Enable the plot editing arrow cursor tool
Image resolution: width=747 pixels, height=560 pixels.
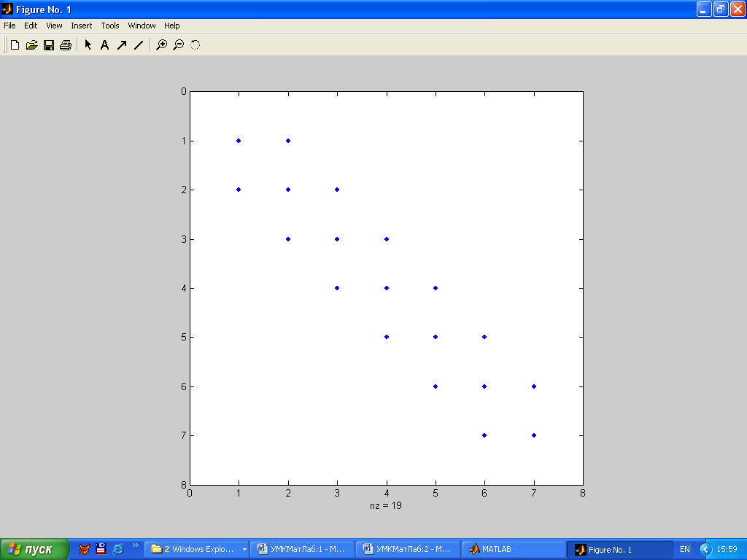coord(88,45)
